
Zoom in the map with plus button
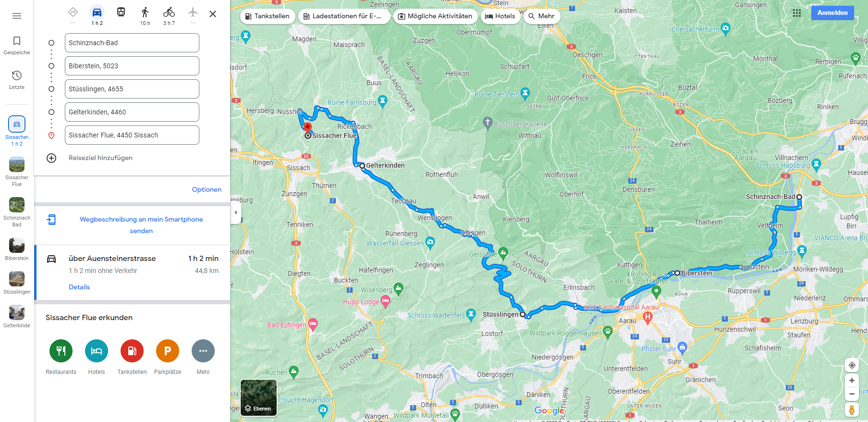pos(852,381)
